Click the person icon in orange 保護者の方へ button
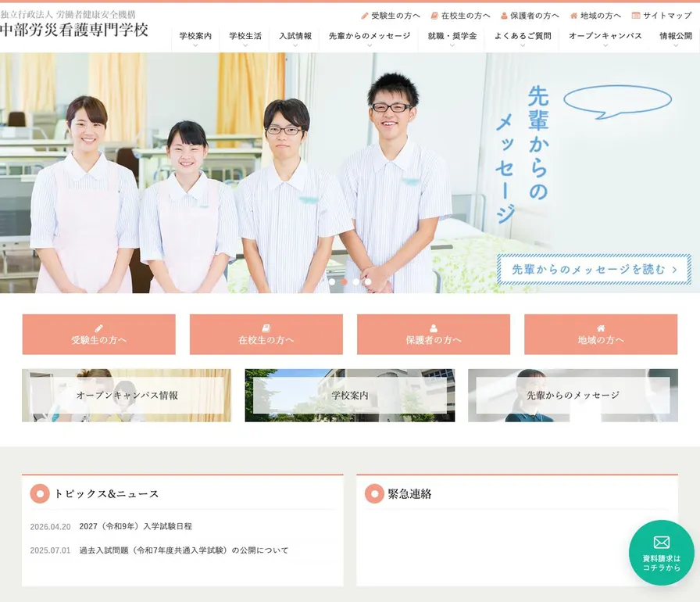 (x=434, y=328)
